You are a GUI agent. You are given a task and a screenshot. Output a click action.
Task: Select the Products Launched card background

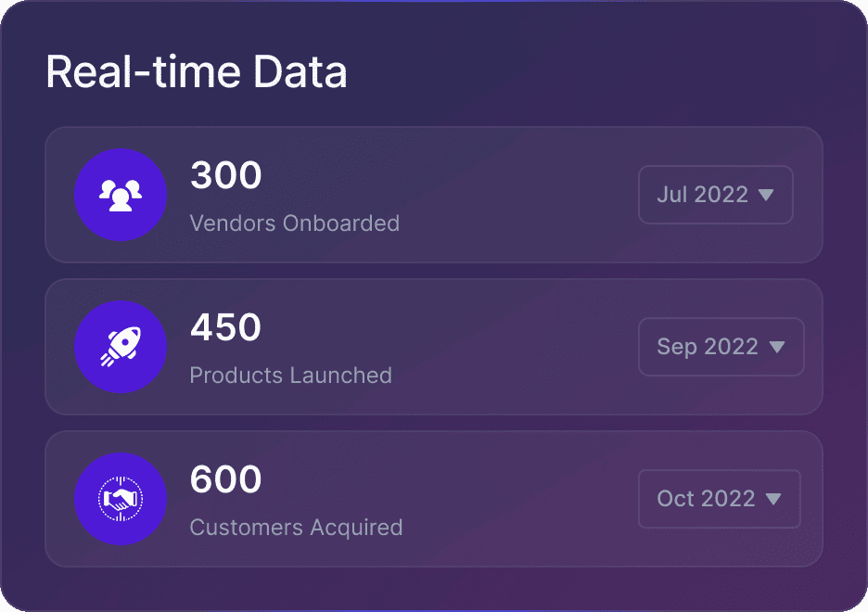coord(519,347)
